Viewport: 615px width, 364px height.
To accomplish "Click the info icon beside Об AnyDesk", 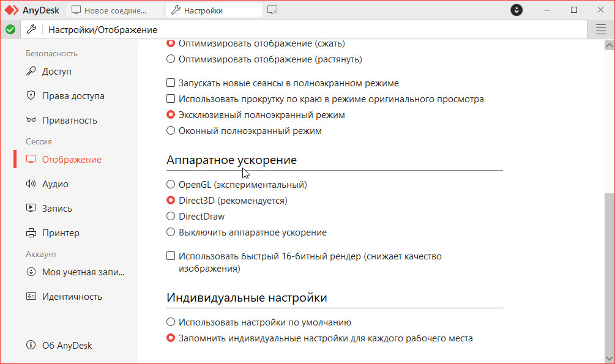I will tap(31, 345).
